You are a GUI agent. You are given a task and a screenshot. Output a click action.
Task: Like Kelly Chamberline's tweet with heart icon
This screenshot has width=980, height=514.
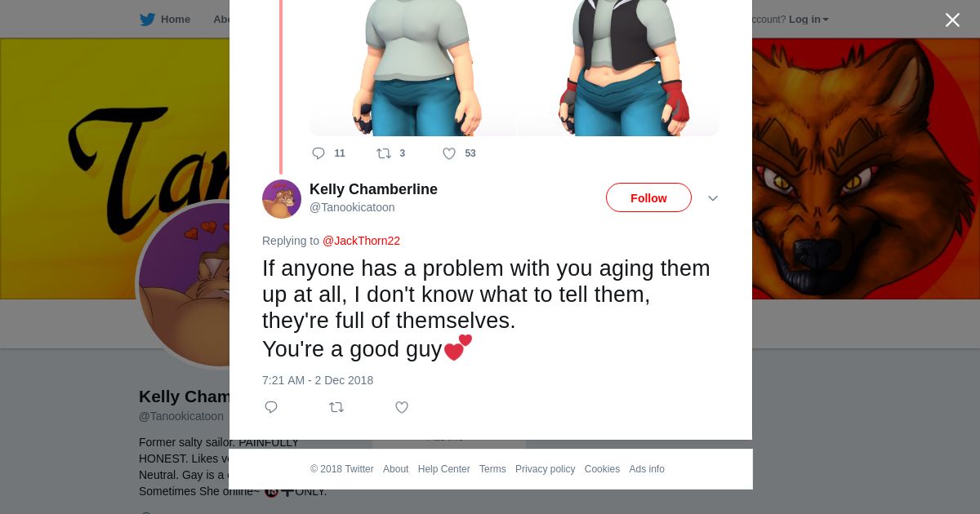402,407
